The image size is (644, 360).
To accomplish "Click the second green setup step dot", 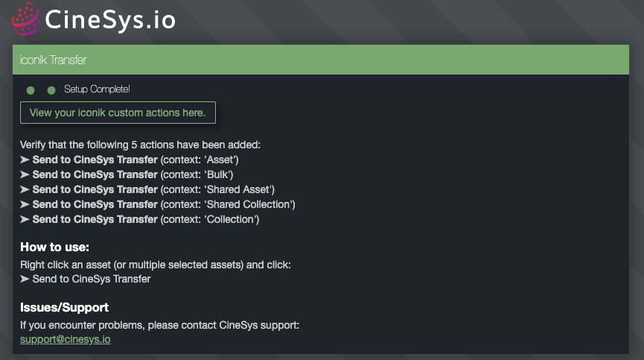I will pos(51,90).
